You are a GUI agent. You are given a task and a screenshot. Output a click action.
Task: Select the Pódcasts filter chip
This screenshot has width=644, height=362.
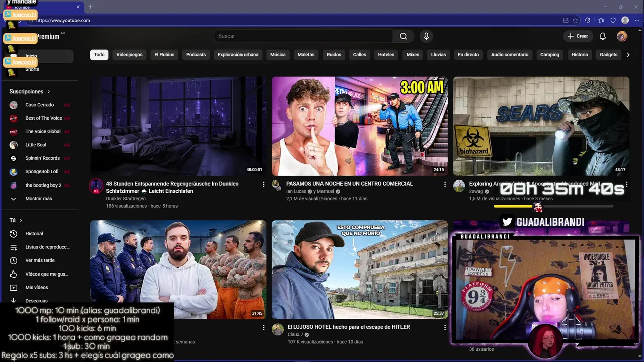[196, 55]
